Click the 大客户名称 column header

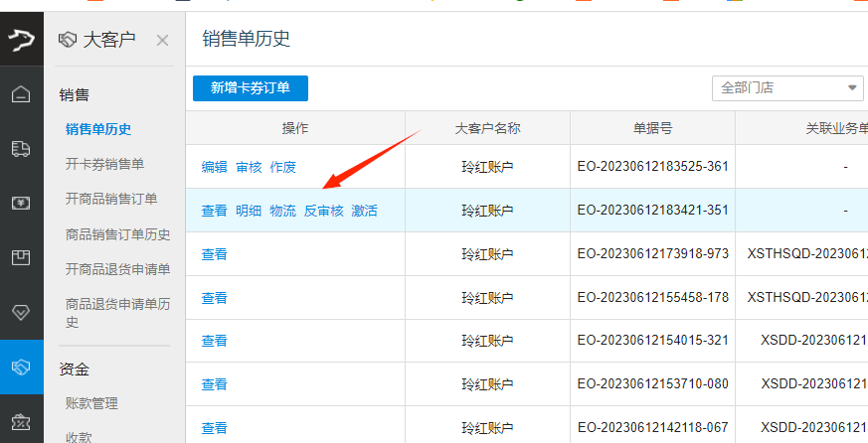pos(488,128)
